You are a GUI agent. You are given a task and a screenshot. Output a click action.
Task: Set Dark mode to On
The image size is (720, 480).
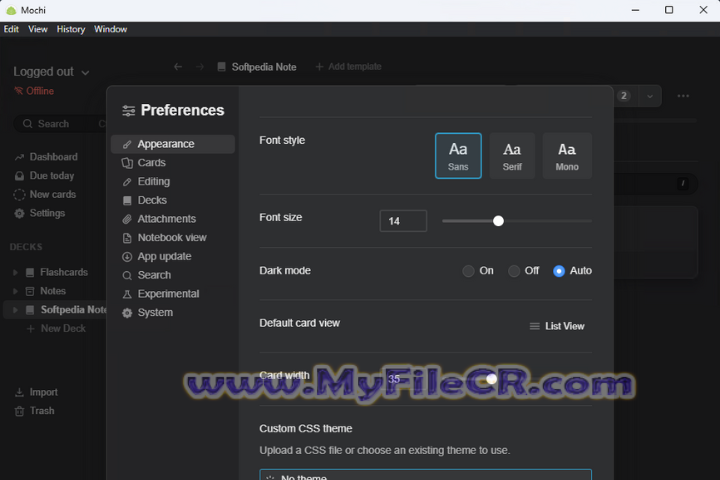468,271
